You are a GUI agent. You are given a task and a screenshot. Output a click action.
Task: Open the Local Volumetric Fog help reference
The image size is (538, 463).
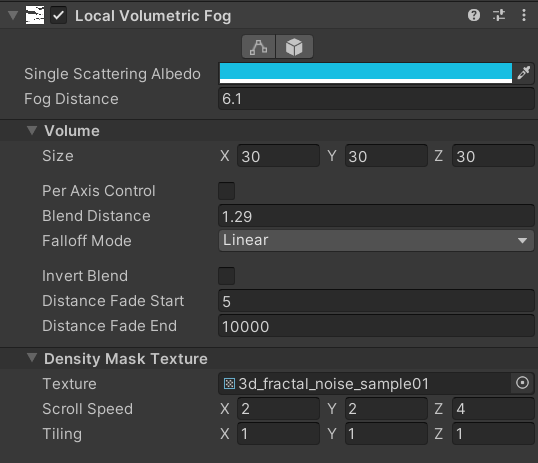(474, 15)
